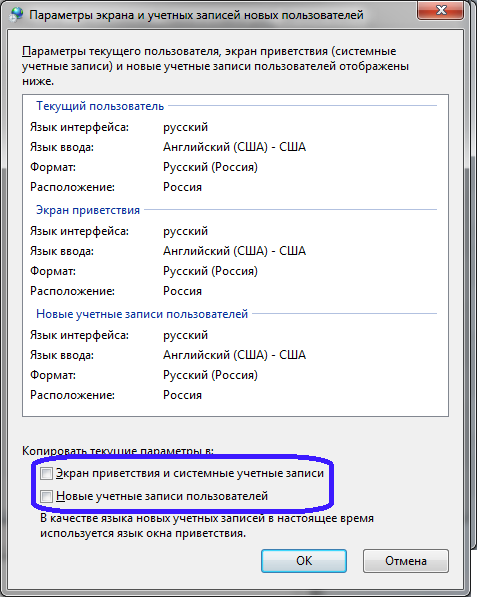The width and height of the screenshot is (477, 597).
Task: Click Расположение label in new accounts section
Action: [x=72, y=395]
